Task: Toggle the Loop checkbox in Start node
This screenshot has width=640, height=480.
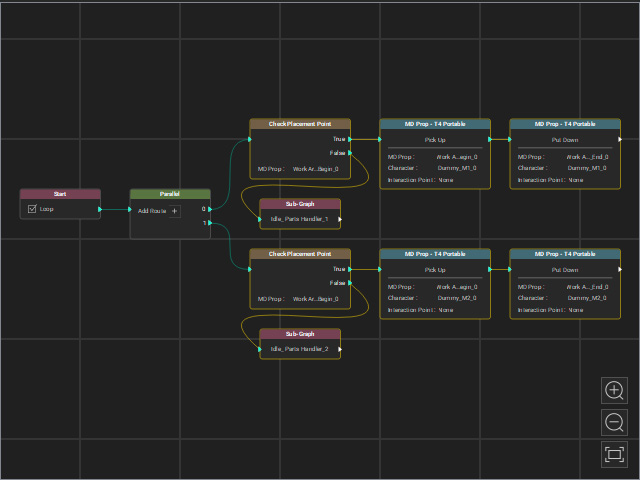Action: pyautogui.click(x=32, y=209)
